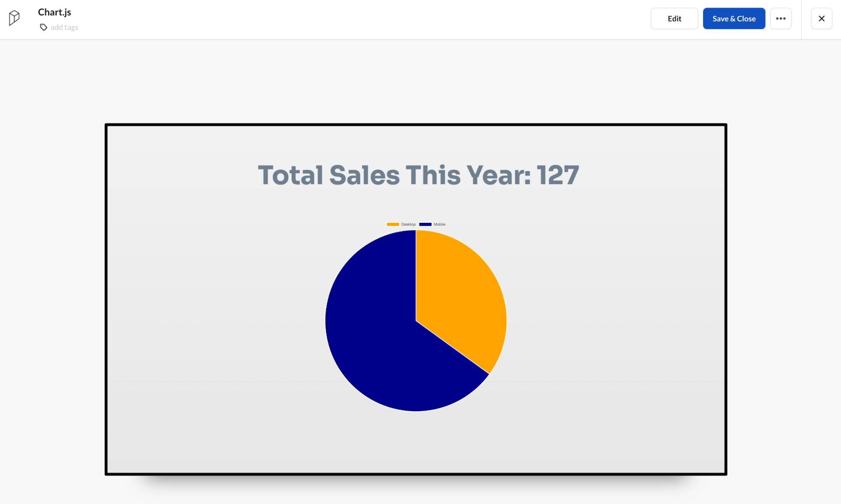Click the Chart.js app title
841x504 pixels.
coord(55,12)
